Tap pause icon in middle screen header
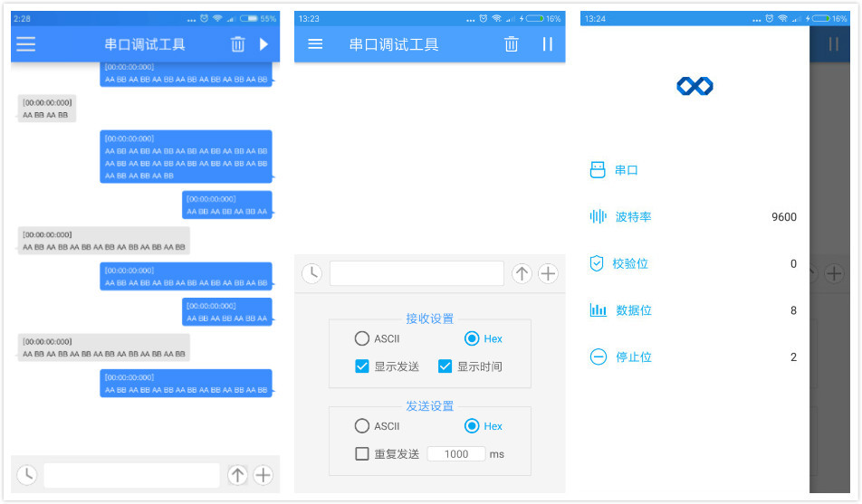The image size is (862, 504). (548, 44)
